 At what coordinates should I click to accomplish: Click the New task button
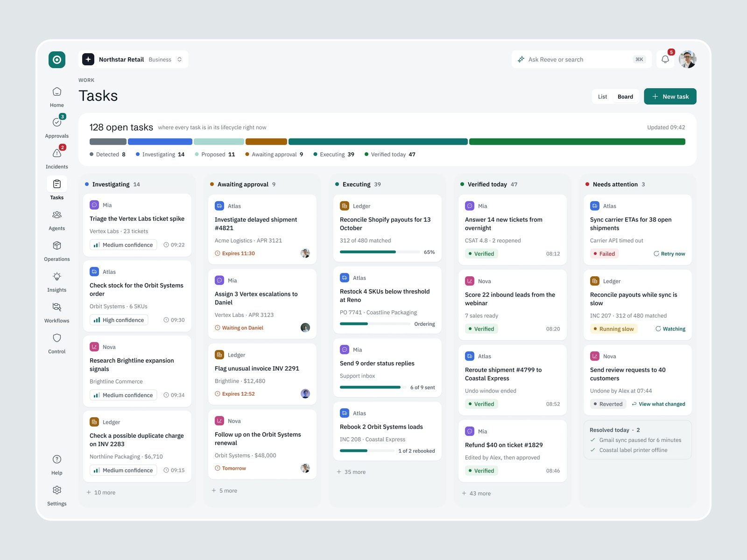[670, 97]
